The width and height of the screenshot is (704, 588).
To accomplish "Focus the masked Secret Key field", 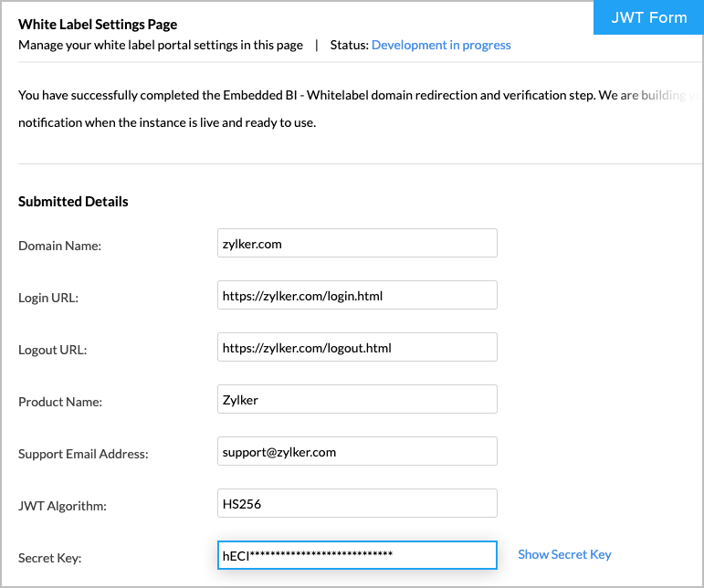I will coord(357,555).
